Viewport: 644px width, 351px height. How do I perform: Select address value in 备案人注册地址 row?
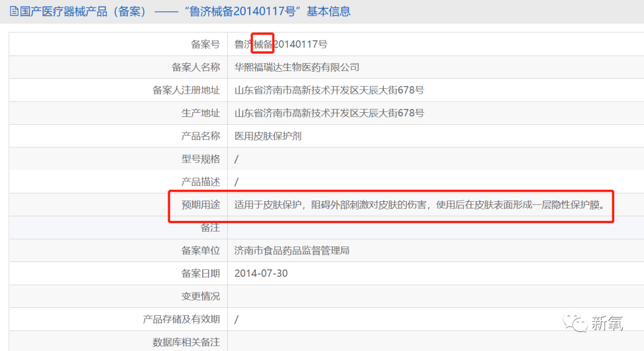click(329, 90)
